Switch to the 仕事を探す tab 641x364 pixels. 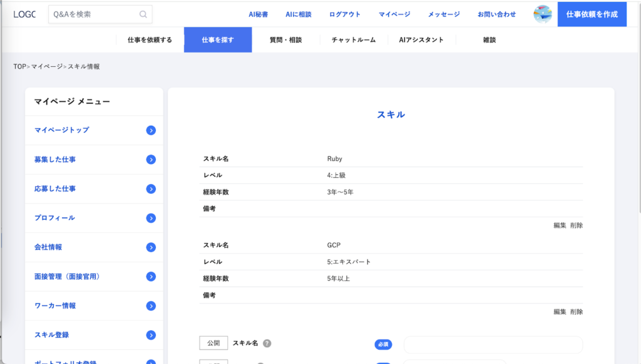pos(218,40)
